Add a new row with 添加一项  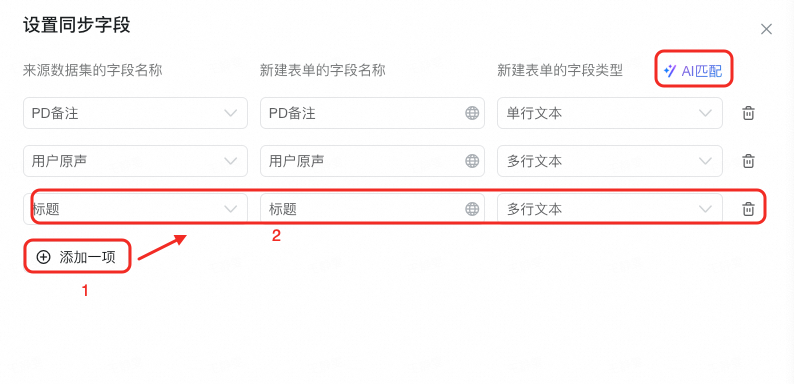pos(77,257)
